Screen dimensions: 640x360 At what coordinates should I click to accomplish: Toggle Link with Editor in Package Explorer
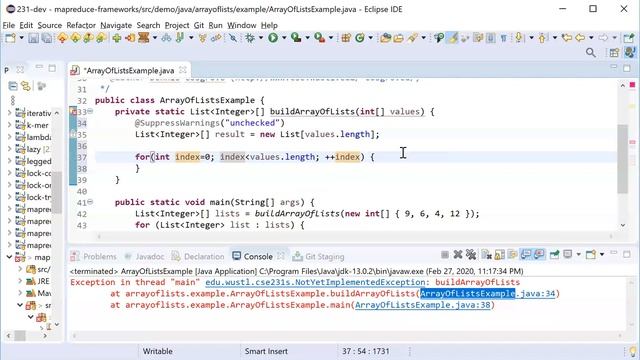coord(26,86)
